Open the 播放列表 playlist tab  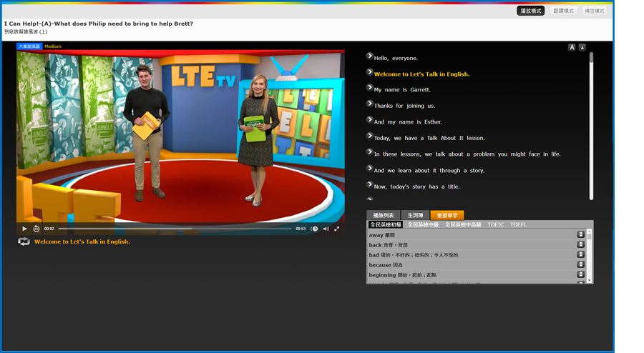click(384, 215)
